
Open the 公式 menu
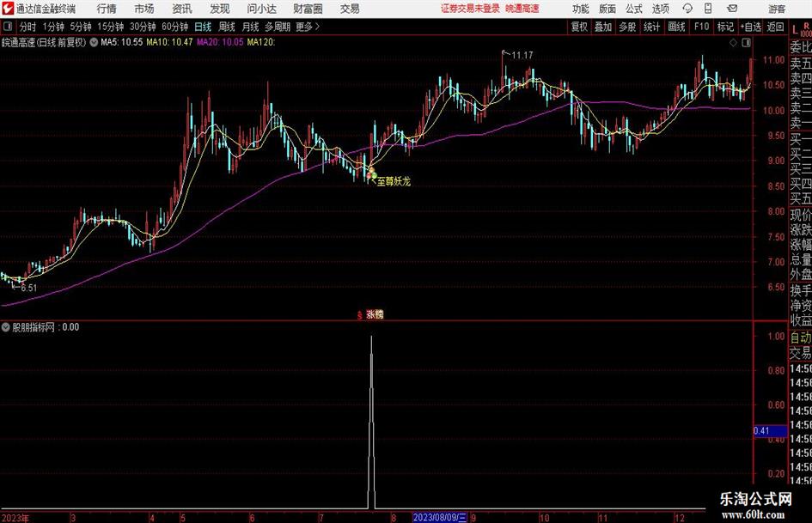click(634, 9)
